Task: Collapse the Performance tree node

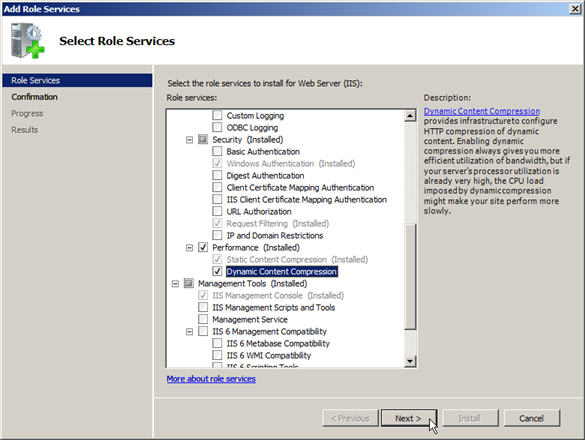Action: coord(189,247)
